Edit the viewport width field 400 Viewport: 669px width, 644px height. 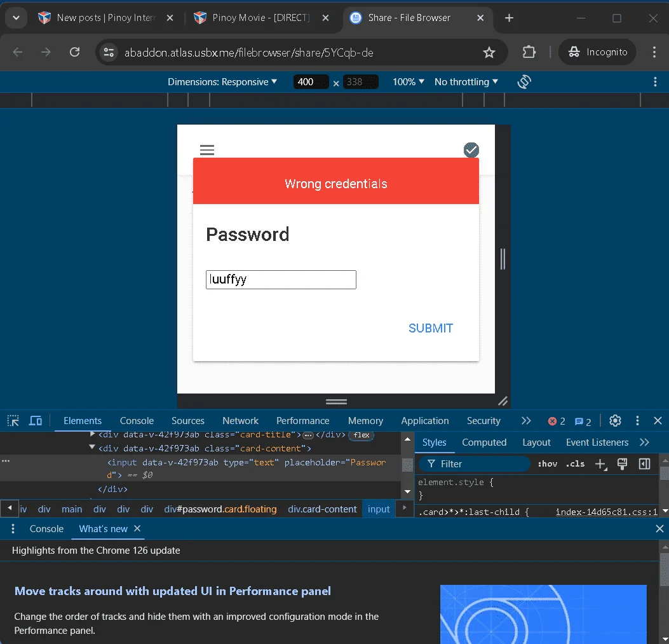(x=311, y=81)
